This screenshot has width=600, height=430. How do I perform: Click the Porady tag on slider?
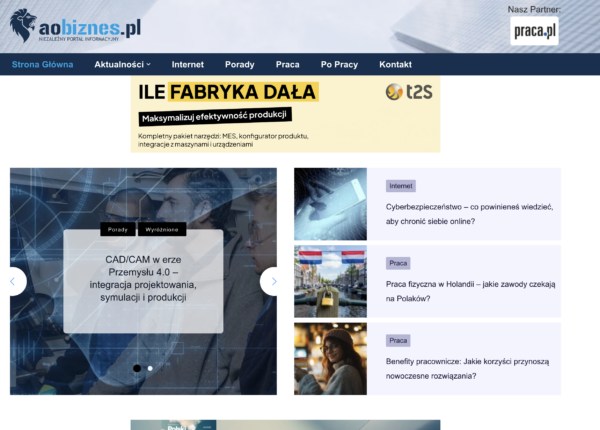coord(118,229)
